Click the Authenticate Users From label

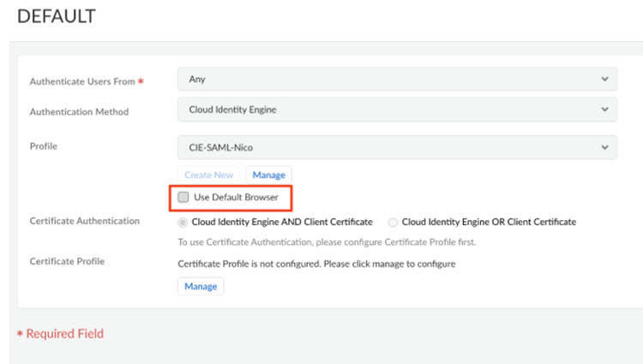click(x=82, y=81)
